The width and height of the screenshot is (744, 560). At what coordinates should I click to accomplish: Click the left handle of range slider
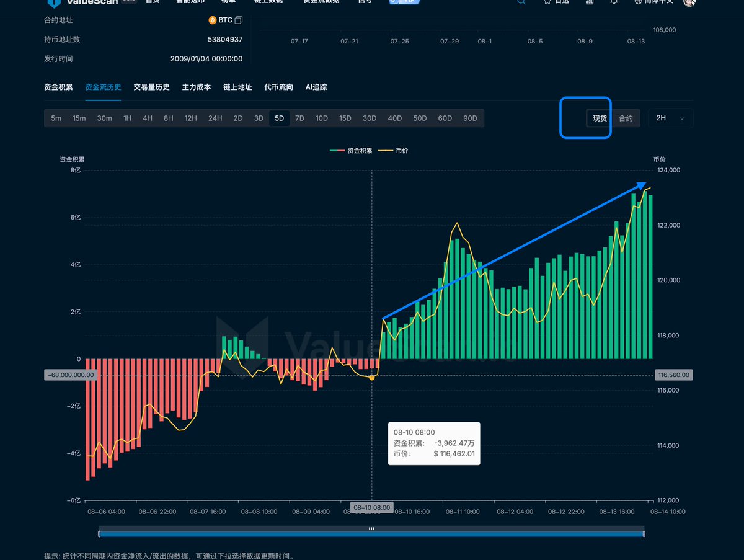99,533
